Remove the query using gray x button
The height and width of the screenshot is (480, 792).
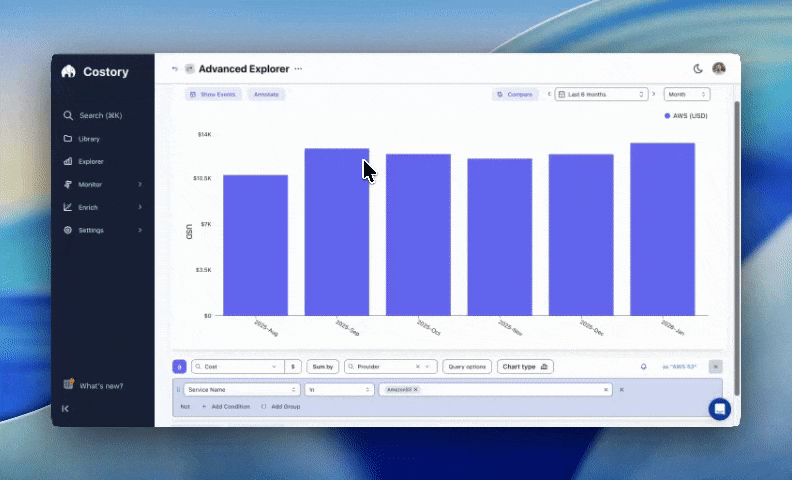[716, 366]
